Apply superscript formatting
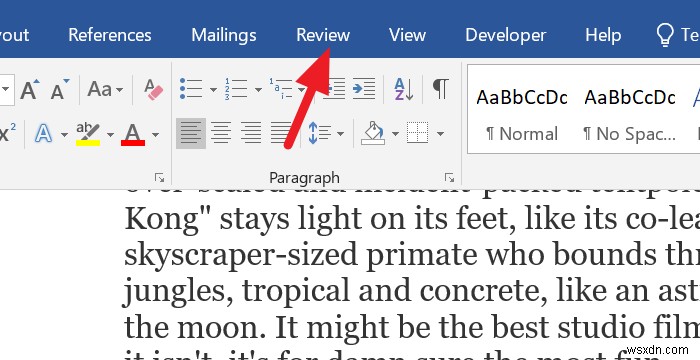The height and width of the screenshot is (360, 700). pyautogui.click(x=7, y=134)
